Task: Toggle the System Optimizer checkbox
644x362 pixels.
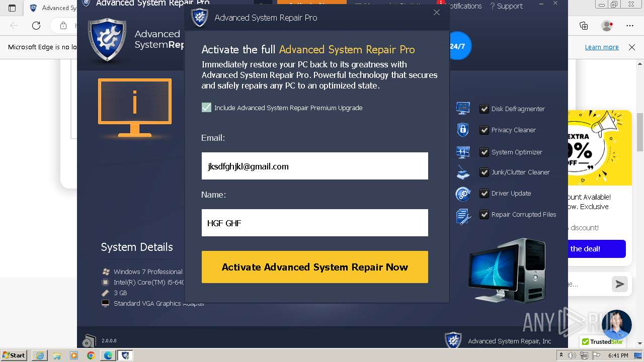Action: (484, 152)
